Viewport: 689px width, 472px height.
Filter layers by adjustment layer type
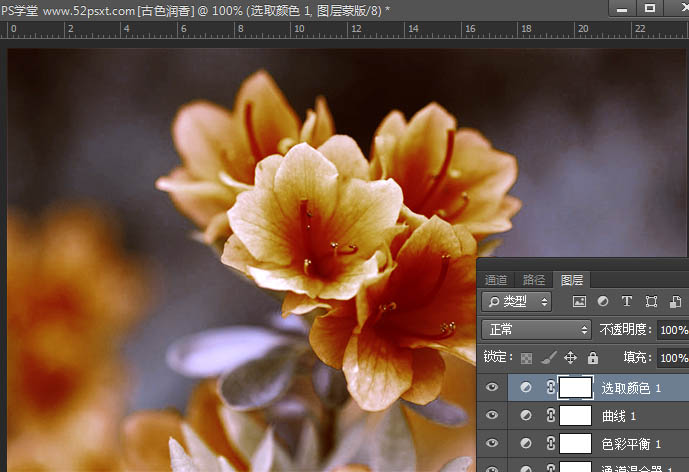[x=603, y=301]
